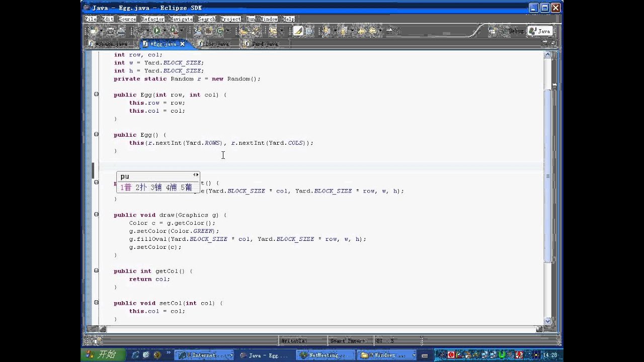Image resolution: width=644 pixels, height=362 pixels.
Task: Switch to the Debug perspective
Action: coord(513,31)
